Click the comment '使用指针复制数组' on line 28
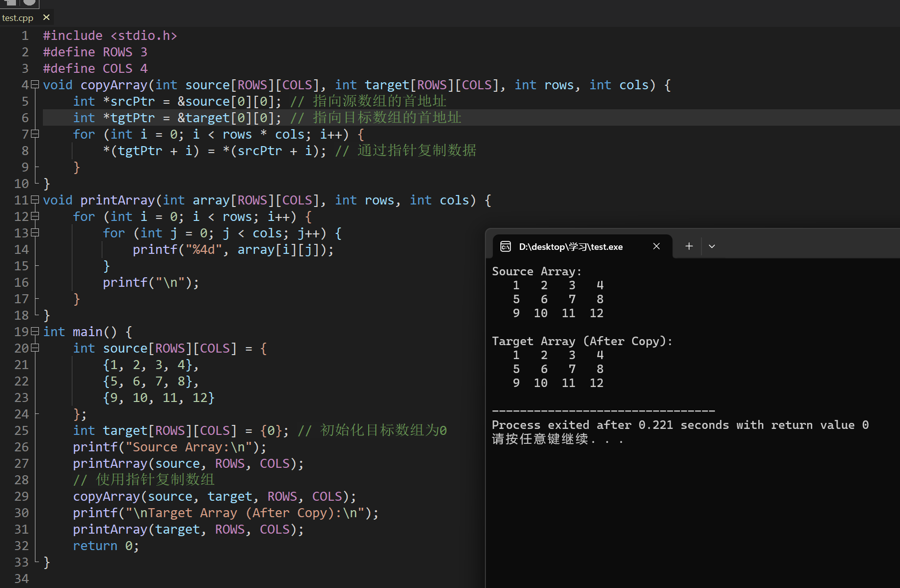900x588 pixels. 155,480
